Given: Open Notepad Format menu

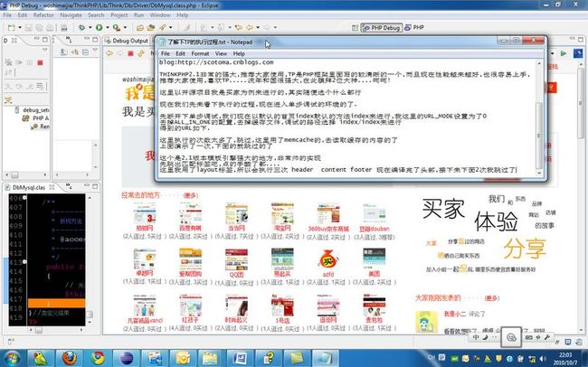Looking at the screenshot, I should click(200, 53).
